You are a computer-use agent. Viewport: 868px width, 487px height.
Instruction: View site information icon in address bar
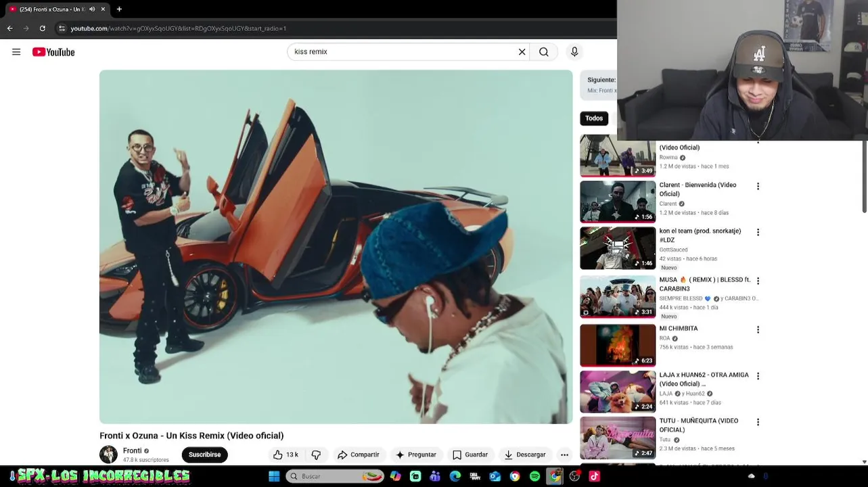[62, 28]
